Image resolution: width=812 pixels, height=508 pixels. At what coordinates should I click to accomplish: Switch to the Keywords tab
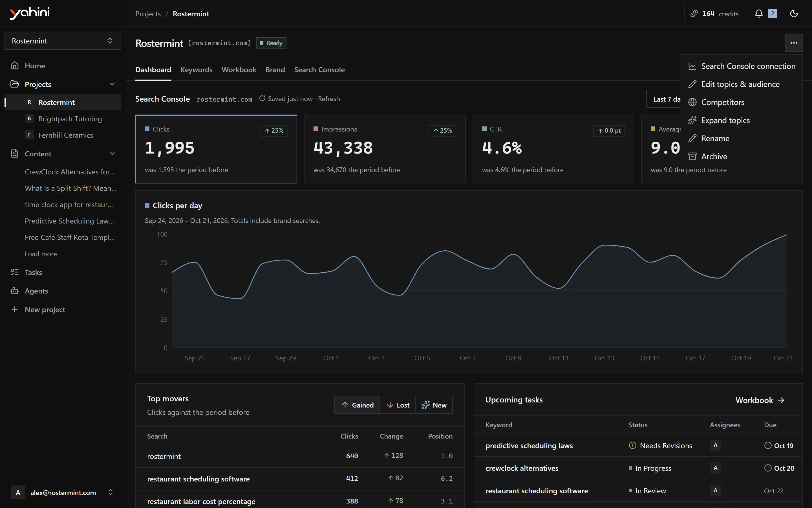196,69
